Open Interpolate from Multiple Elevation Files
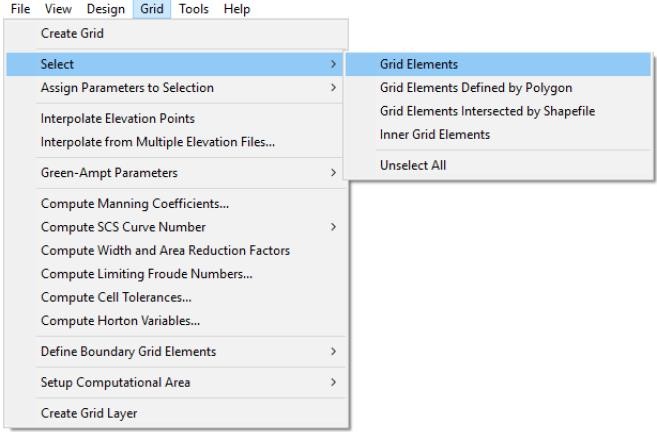 (x=157, y=142)
